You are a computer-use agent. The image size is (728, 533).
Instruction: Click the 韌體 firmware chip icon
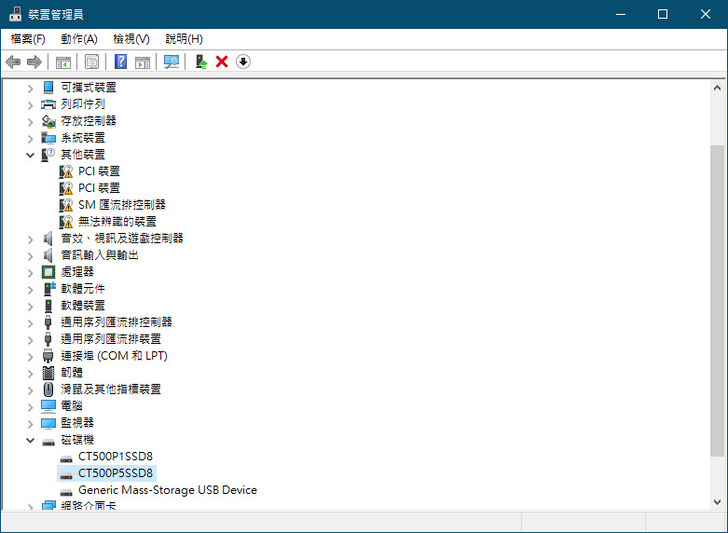point(48,372)
